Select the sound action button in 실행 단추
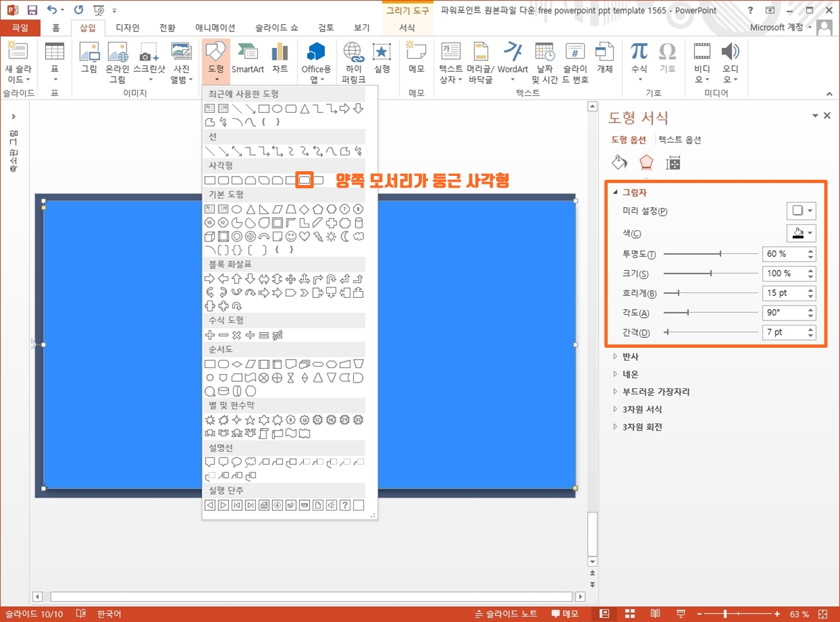This screenshot has width=840, height=622. 331,505
